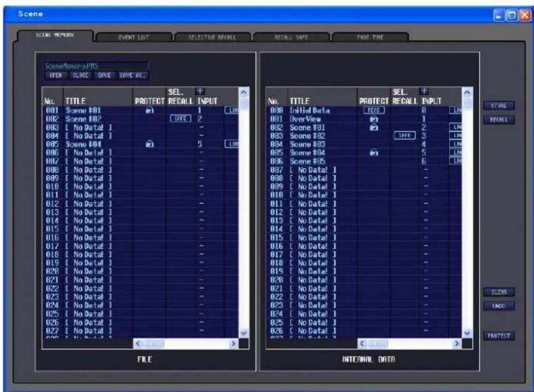Image resolution: width=534 pixels, height=392 pixels.
Task: Click file list scroll down arrow
Action: click(x=244, y=333)
